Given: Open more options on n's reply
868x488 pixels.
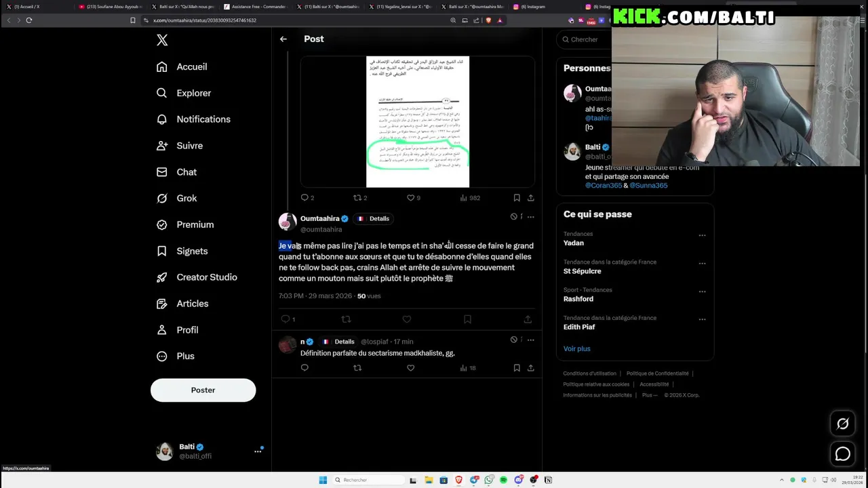Looking at the screenshot, I should (531, 340).
